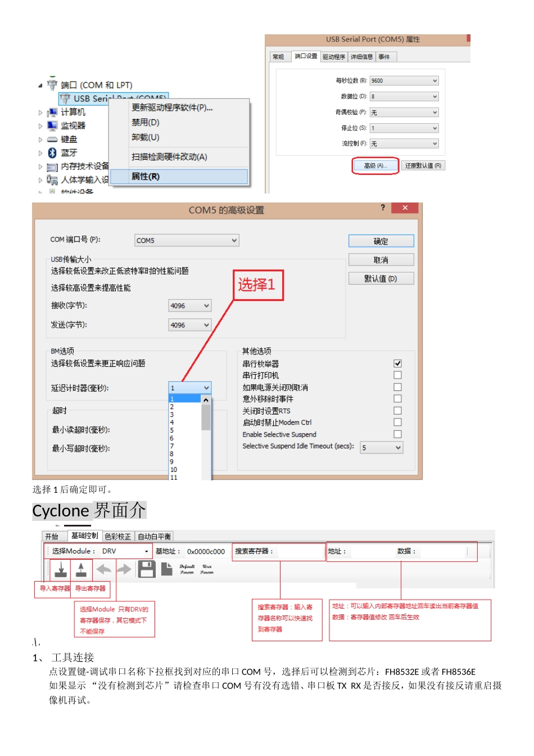This screenshot has width=534, height=756.
Task: Click the 默认值(D) button
Action: pyautogui.click(x=381, y=278)
